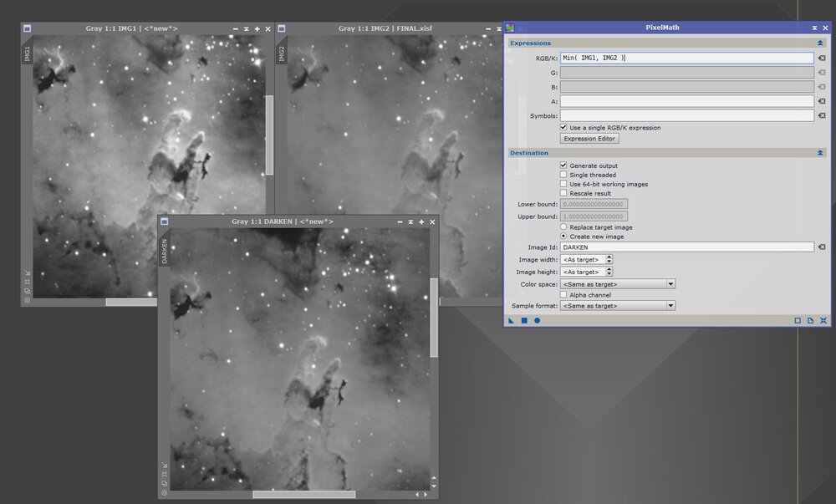Click the DARKEN window vertical scrollbar
The width and height of the screenshot is (836, 504).
[433, 318]
